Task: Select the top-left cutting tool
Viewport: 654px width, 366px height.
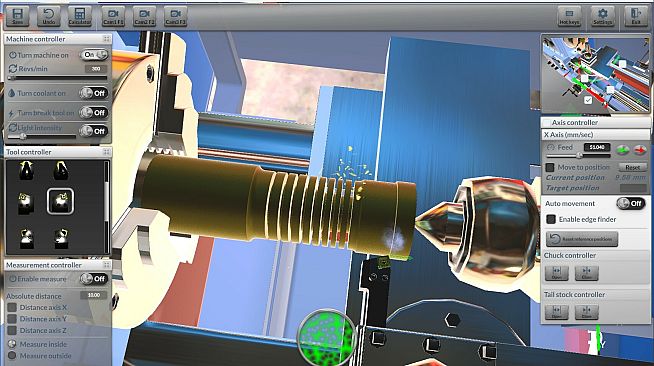Action: (x=26, y=170)
